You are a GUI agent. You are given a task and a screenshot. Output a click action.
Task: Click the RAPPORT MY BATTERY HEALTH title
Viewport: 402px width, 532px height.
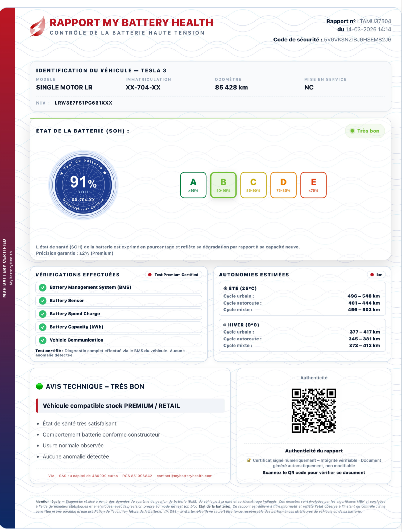[131, 23]
